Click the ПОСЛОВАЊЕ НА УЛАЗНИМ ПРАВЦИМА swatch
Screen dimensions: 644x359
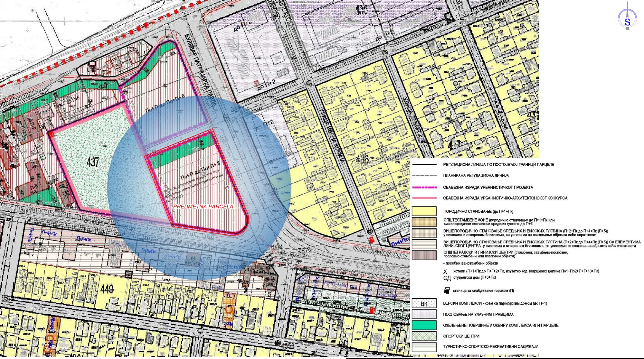click(424, 314)
